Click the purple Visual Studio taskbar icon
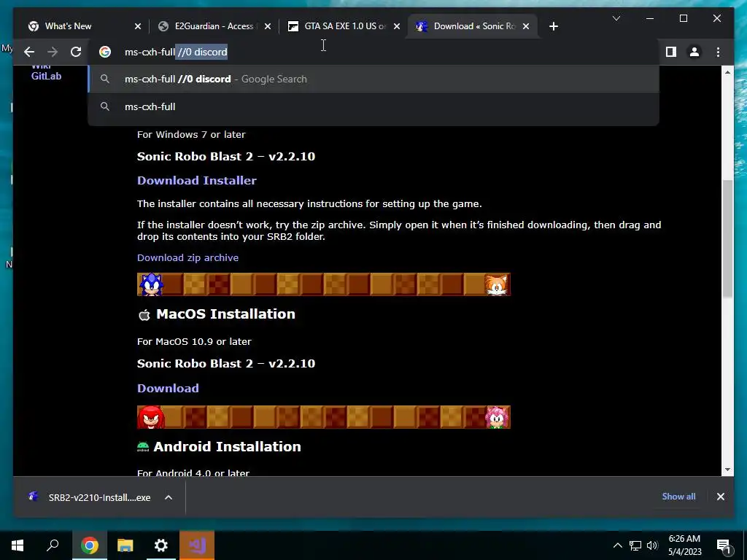 (197, 545)
